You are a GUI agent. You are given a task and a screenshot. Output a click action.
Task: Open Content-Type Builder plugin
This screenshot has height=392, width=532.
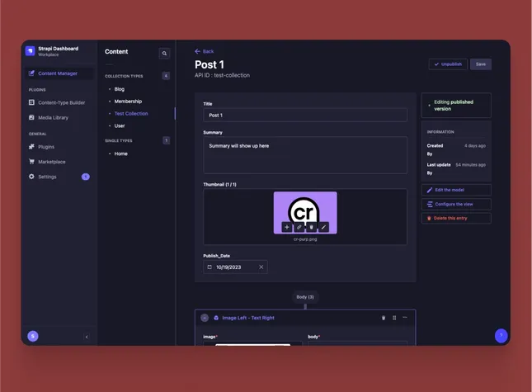point(57,102)
